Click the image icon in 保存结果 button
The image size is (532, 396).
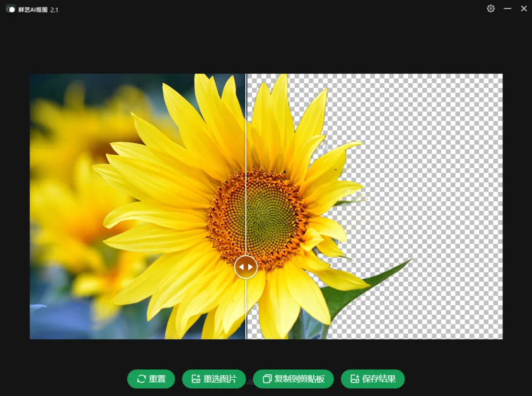pyautogui.click(x=355, y=379)
